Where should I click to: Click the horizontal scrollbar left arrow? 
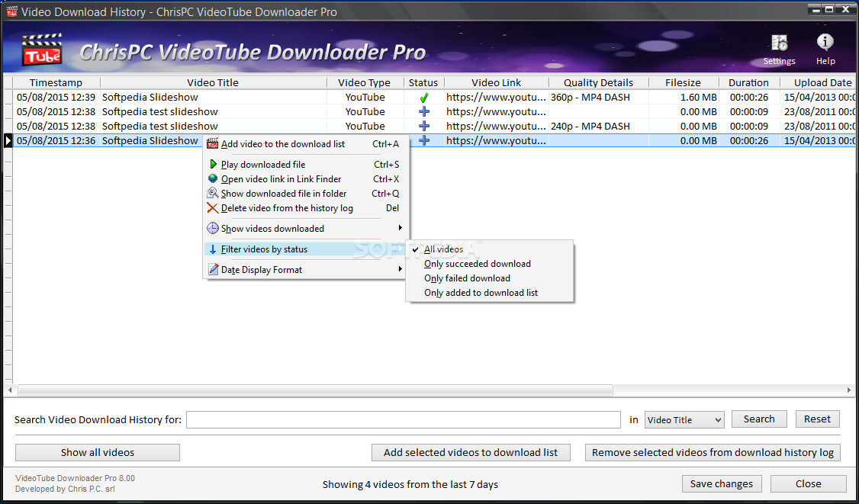[10, 390]
